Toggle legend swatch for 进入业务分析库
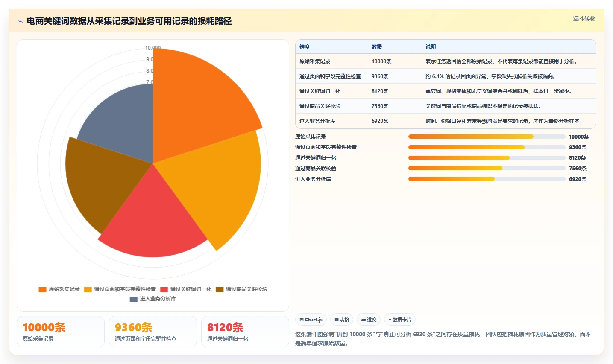The image size is (613, 364). pyautogui.click(x=134, y=299)
